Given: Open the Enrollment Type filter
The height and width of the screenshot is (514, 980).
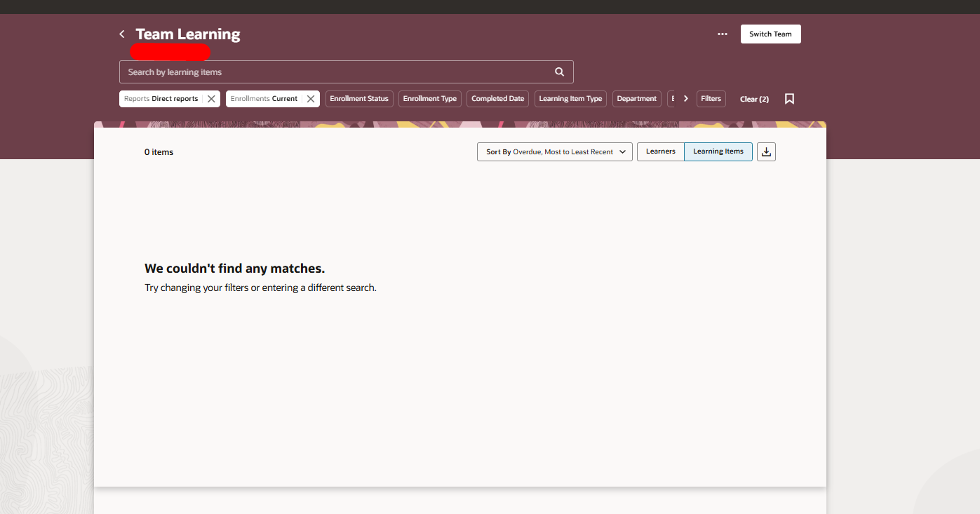Looking at the screenshot, I should (430, 99).
